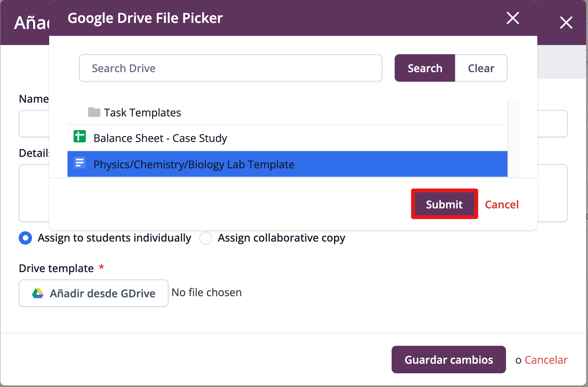Viewport: 588px width, 387px height.
Task: Open the Task Templates folder
Action: (142, 113)
